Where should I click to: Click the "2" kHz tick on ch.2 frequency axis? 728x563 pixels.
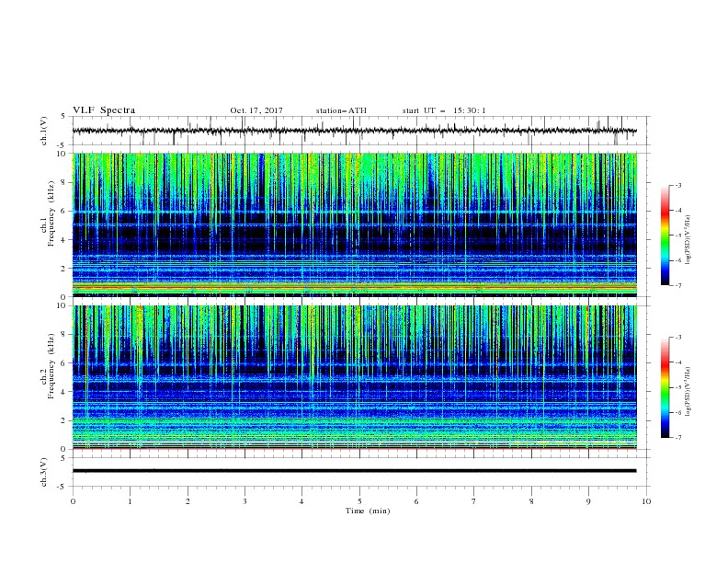63,420
